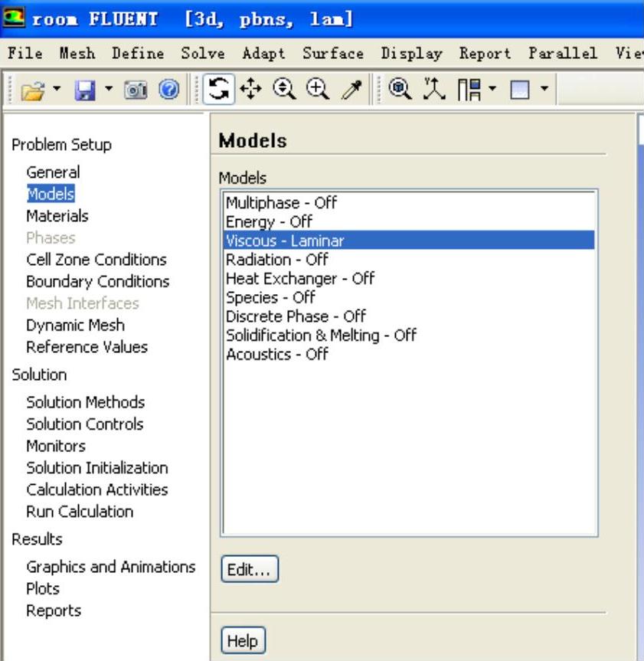Open Reference Values task page
This screenshot has width=644, height=661.
pyautogui.click(x=87, y=347)
